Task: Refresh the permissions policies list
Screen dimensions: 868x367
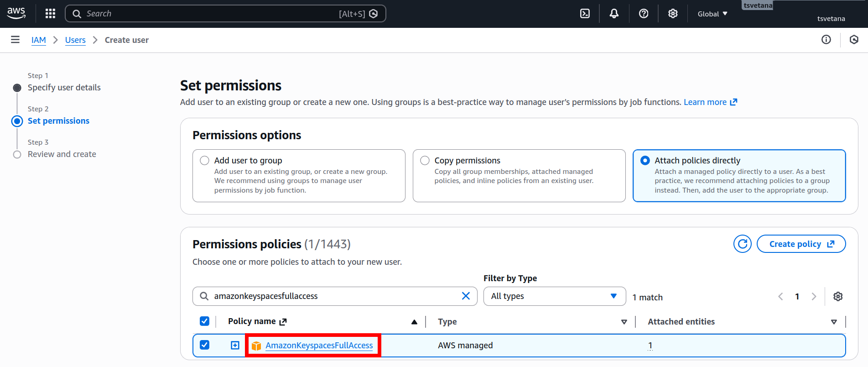Action: click(742, 244)
